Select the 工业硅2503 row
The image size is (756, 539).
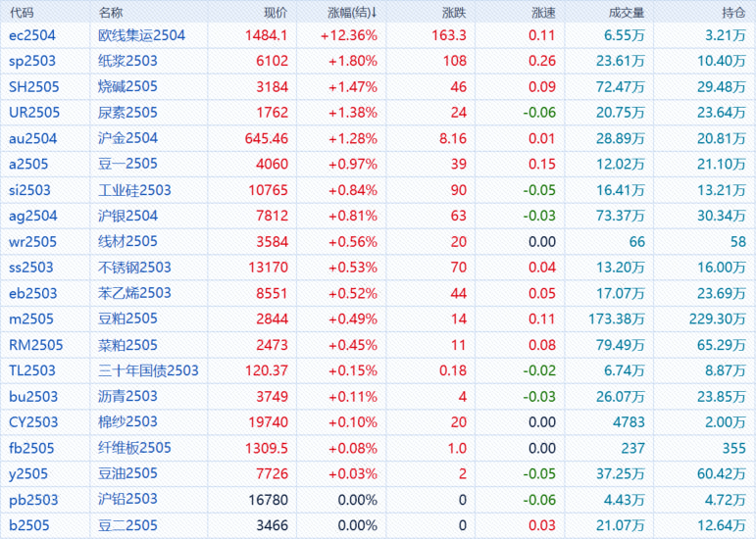[x=135, y=189]
